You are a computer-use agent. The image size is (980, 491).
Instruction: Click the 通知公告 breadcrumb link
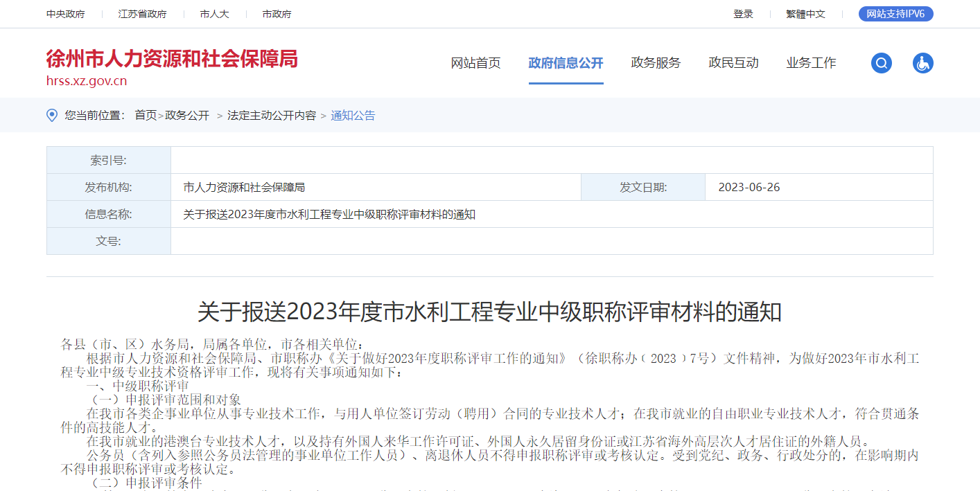(x=353, y=116)
